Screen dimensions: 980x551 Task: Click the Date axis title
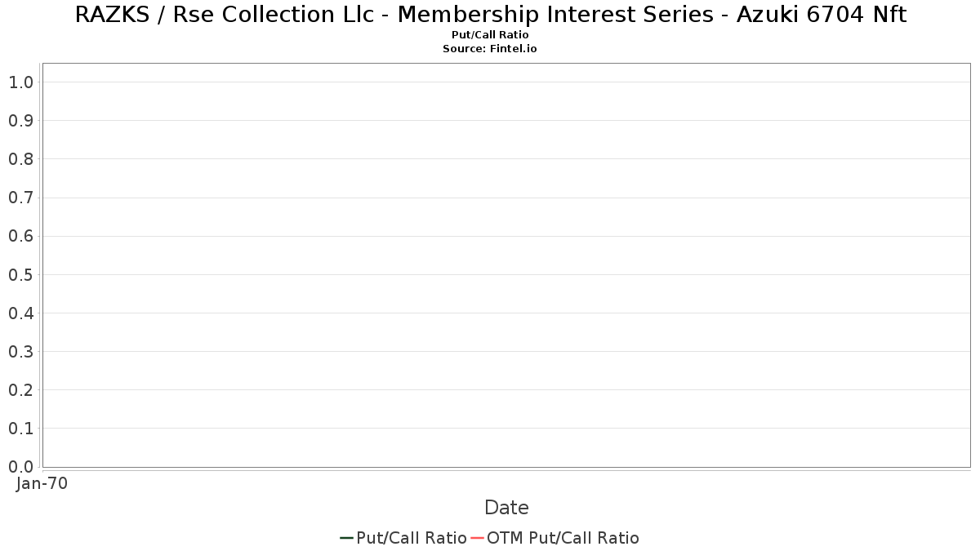pos(506,508)
